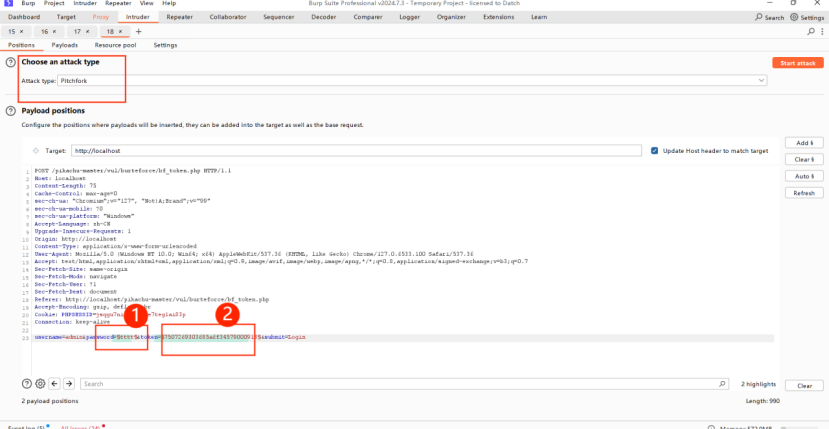Open the Payloads sub-tab

tap(65, 45)
